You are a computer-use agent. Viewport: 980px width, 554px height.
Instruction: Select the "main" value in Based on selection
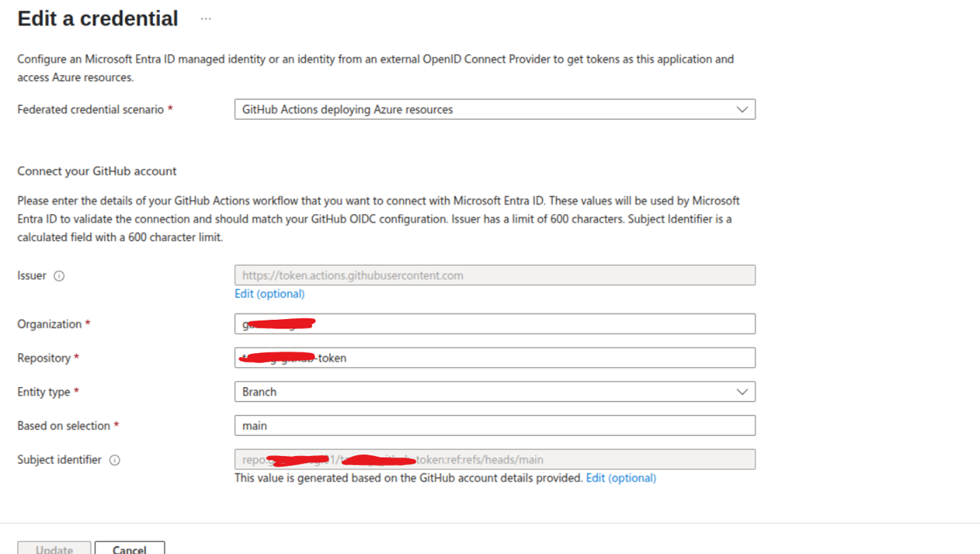point(494,426)
